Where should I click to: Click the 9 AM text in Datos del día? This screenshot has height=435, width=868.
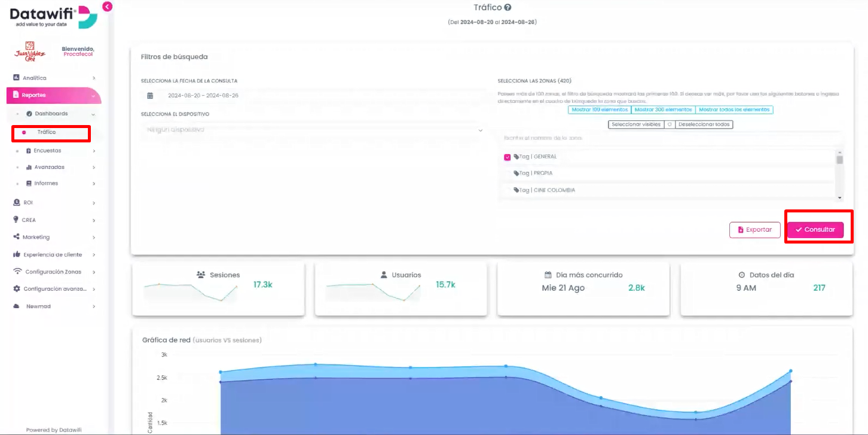[x=746, y=288]
